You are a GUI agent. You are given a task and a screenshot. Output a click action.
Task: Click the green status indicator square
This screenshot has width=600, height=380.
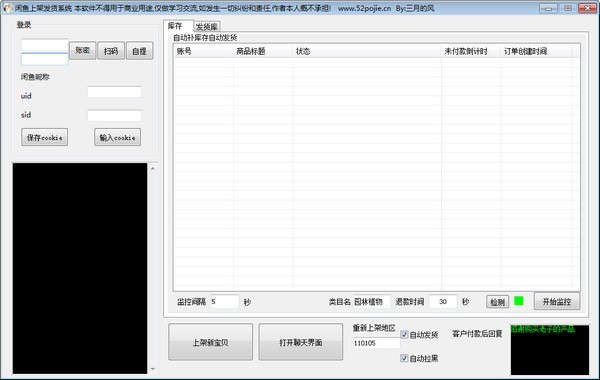tap(519, 301)
